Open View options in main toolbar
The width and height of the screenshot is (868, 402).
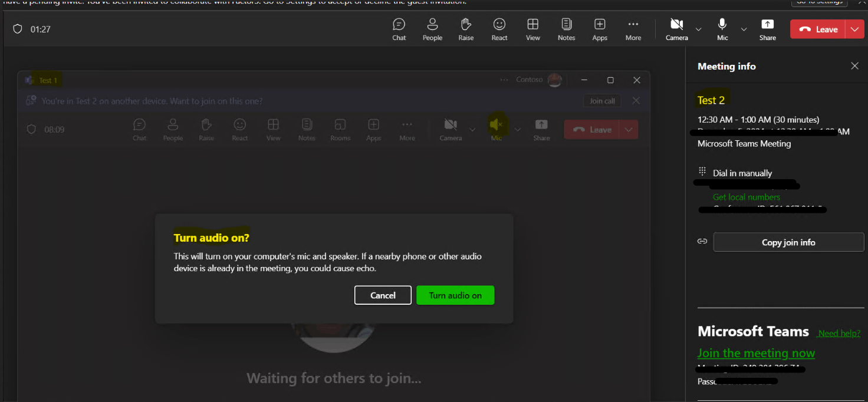(533, 29)
